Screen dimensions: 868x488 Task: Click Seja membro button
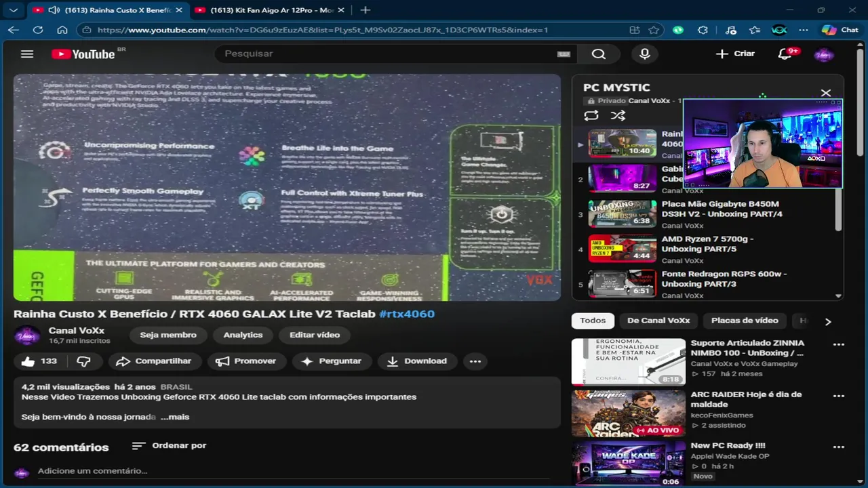(x=168, y=335)
